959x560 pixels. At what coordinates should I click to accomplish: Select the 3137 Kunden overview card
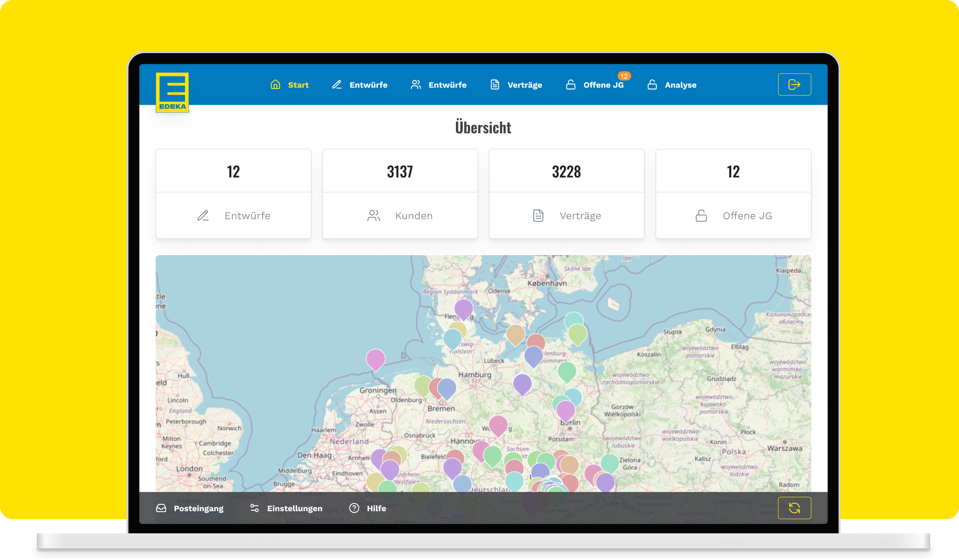(400, 194)
